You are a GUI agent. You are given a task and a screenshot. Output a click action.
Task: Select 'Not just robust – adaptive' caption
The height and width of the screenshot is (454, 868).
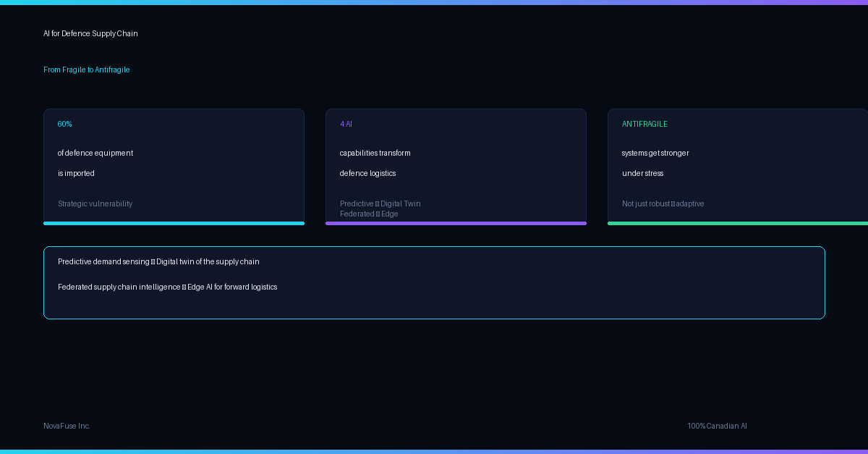[x=663, y=203]
